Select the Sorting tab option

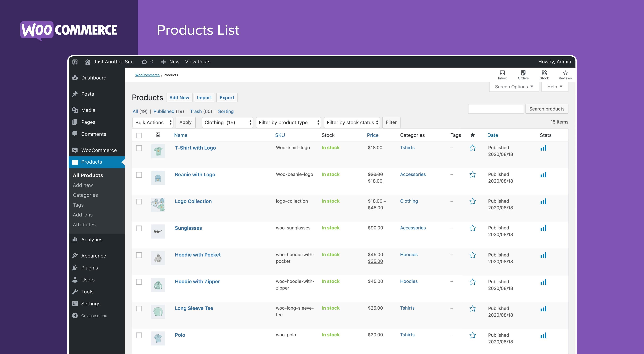pyautogui.click(x=226, y=111)
